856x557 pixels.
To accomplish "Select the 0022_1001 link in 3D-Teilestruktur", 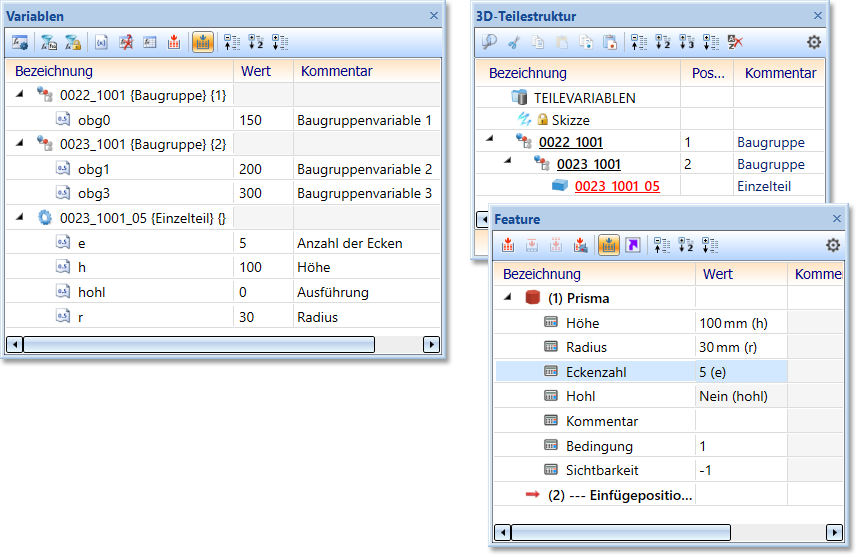I will 570,143.
